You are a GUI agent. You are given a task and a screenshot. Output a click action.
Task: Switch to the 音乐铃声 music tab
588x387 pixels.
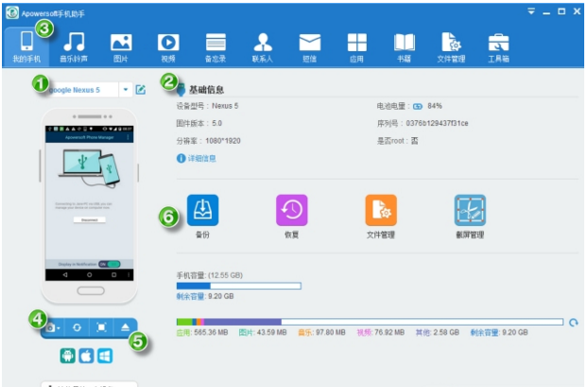(74, 47)
